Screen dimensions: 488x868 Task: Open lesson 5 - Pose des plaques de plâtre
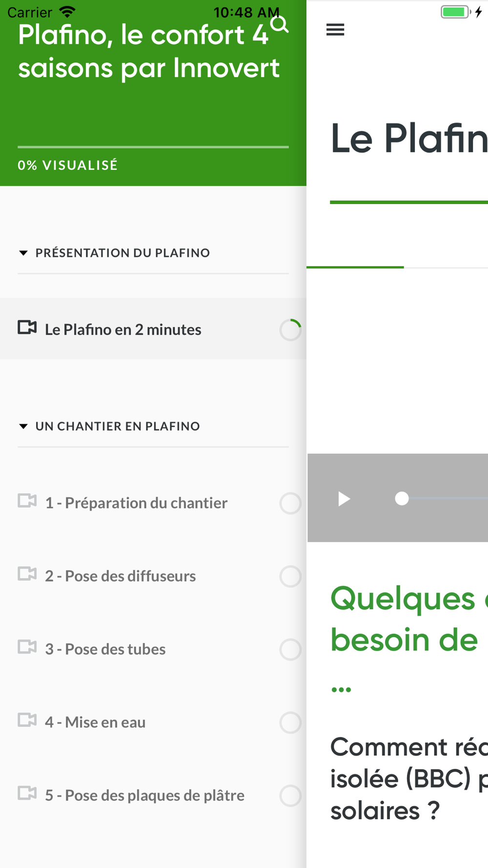point(144,796)
